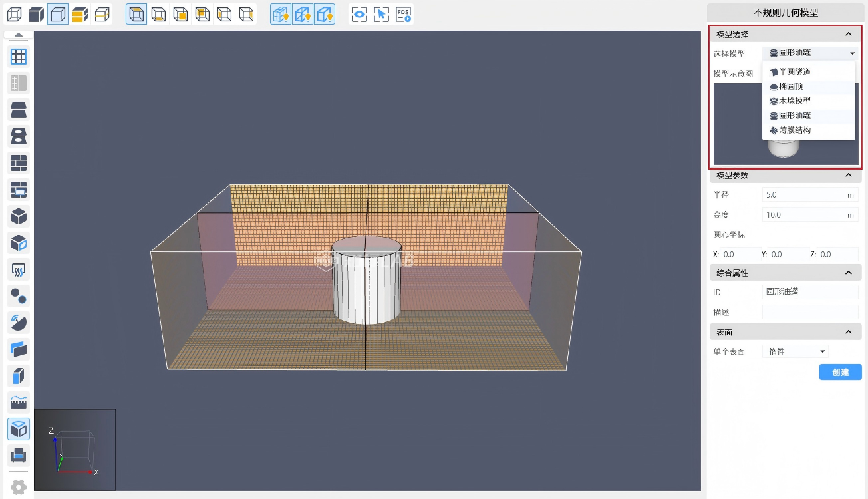This screenshot has height=499, width=868.
Task: Click the FDS run icon
Action: pos(403,14)
